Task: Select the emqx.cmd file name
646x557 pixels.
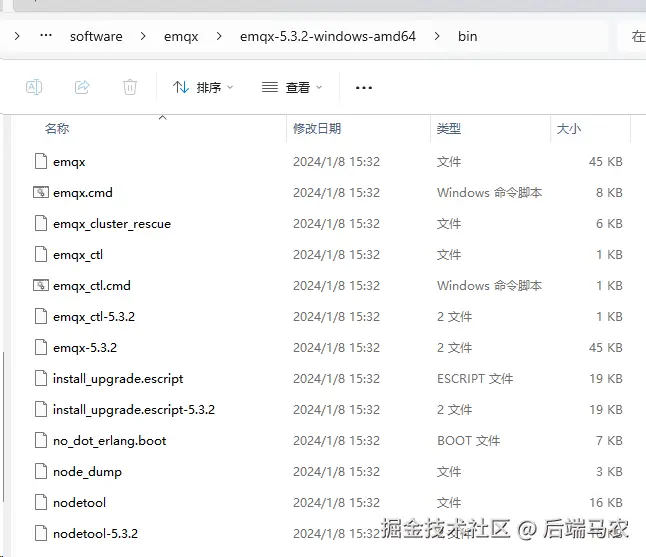Action: 83,193
